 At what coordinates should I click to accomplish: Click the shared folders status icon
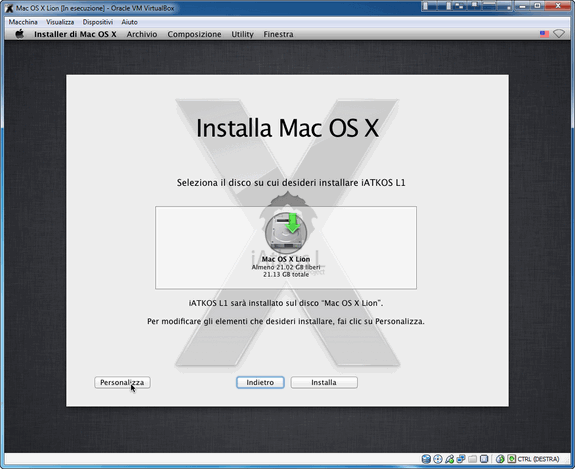click(x=472, y=459)
